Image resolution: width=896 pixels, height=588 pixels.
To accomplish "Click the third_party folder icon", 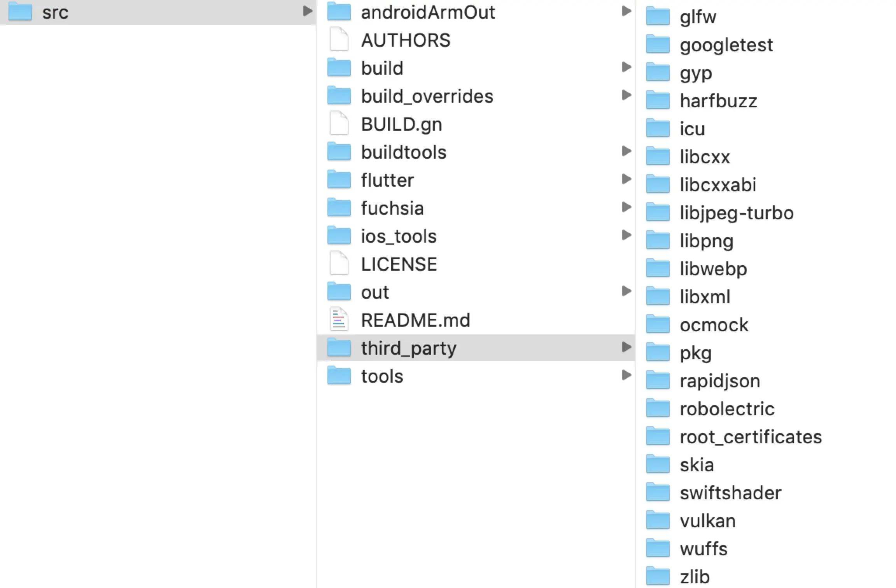I will 339,347.
